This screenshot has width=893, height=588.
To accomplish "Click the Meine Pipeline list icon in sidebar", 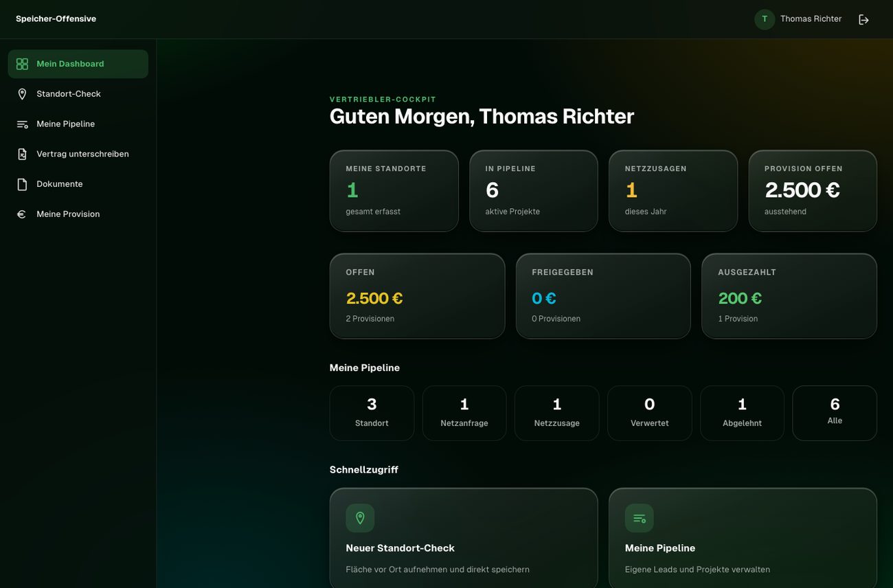I will tap(22, 124).
